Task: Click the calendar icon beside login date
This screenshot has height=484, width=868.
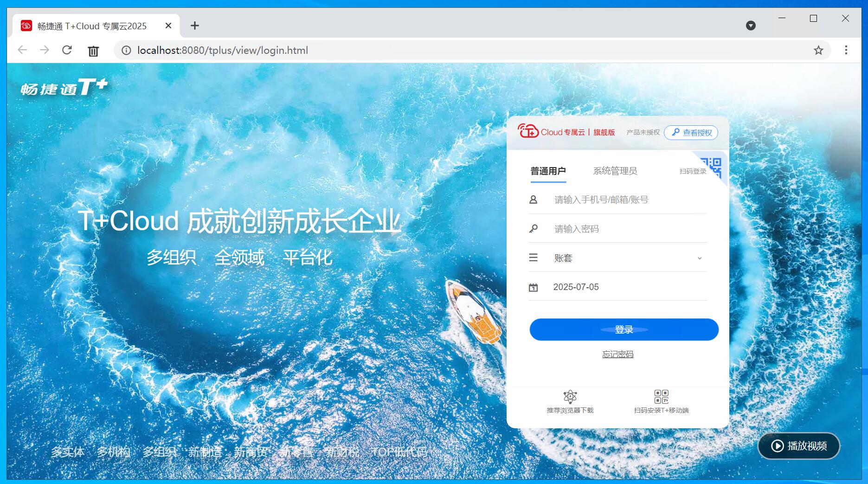Action: point(534,287)
